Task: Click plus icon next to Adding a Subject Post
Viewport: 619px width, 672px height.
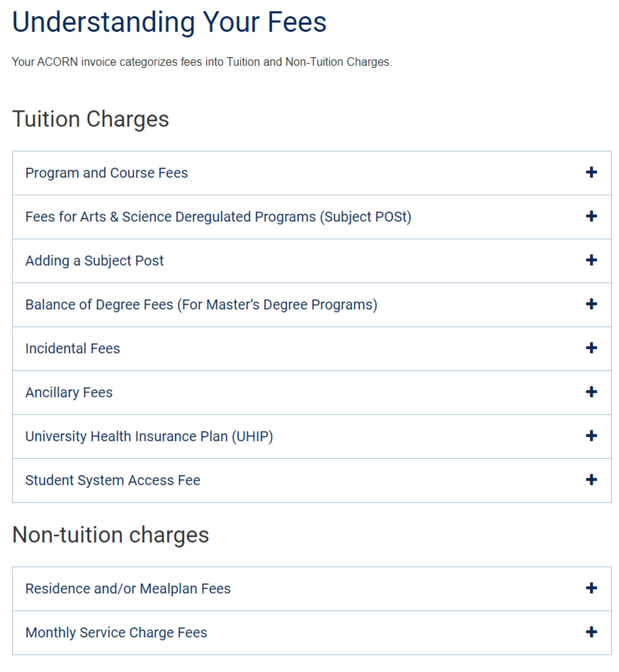Action: point(591,260)
